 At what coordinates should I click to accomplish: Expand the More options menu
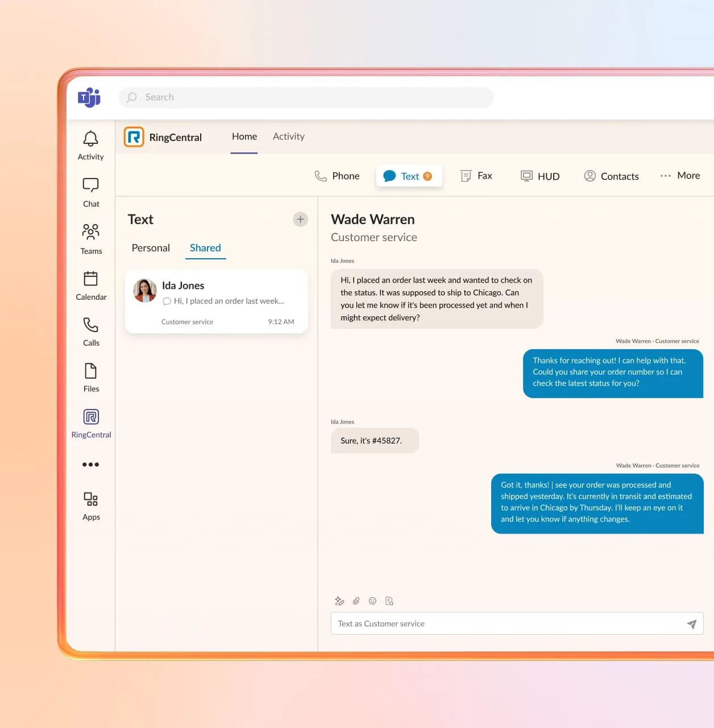tap(680, 176)
